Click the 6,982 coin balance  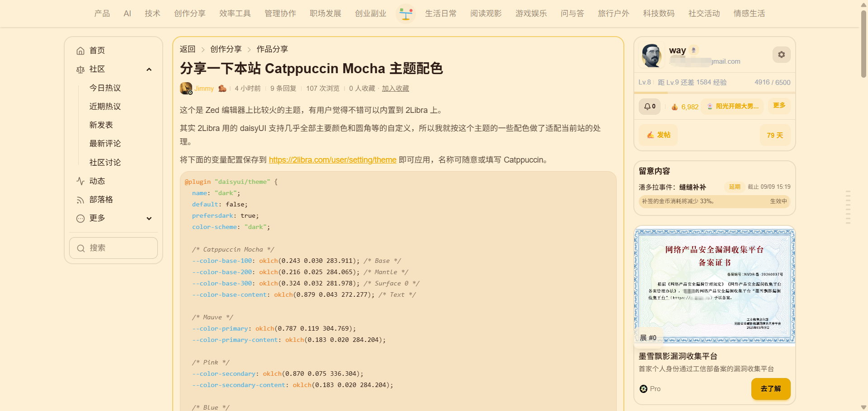pos(690,107)
